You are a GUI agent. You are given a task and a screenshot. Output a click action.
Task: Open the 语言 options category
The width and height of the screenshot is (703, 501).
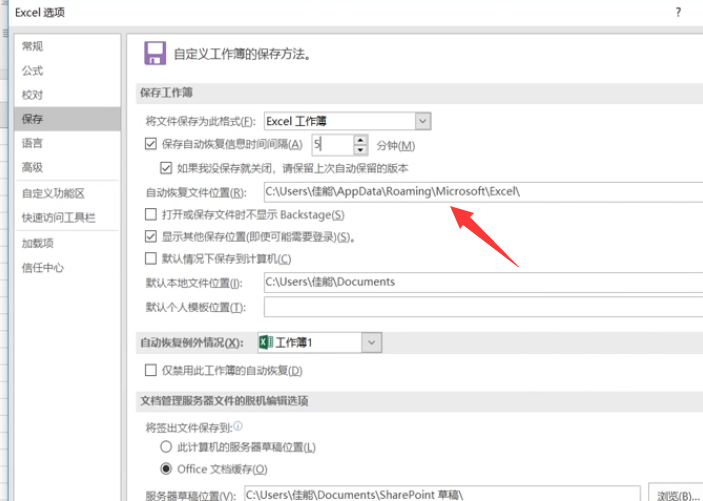pos(32,143)
